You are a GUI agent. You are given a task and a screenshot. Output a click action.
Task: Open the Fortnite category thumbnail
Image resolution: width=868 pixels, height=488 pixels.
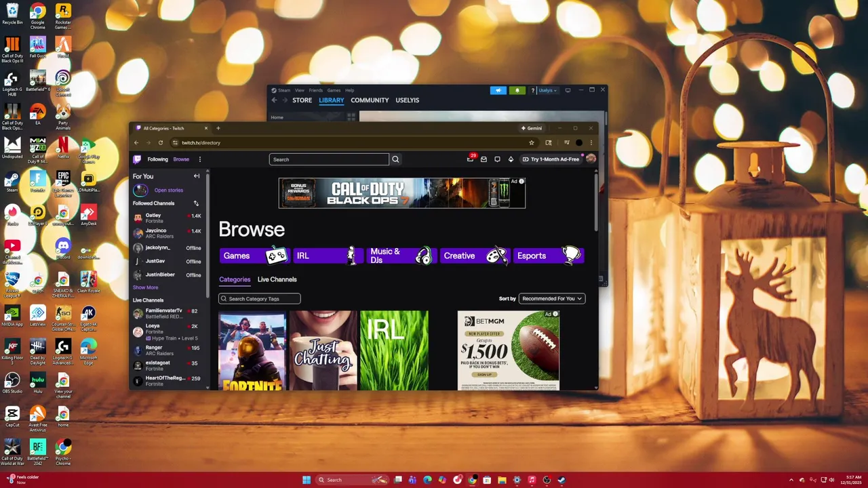click(253, 350)
